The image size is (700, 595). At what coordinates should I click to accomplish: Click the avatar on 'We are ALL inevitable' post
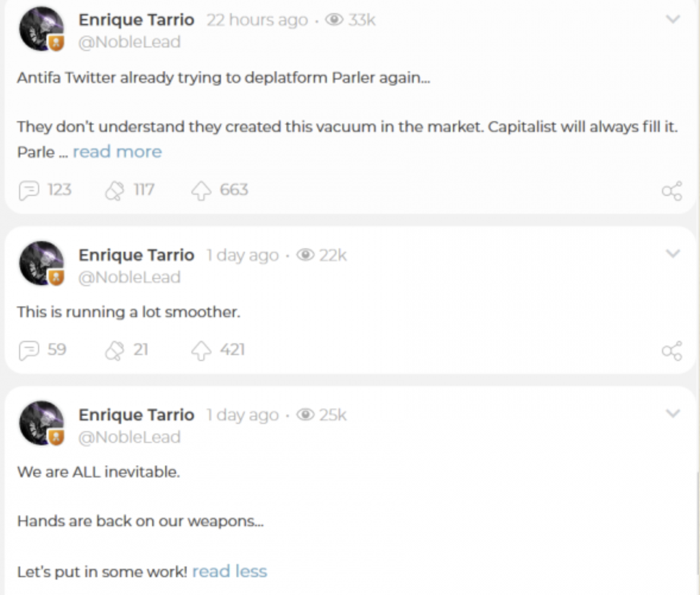pos(41,423)
